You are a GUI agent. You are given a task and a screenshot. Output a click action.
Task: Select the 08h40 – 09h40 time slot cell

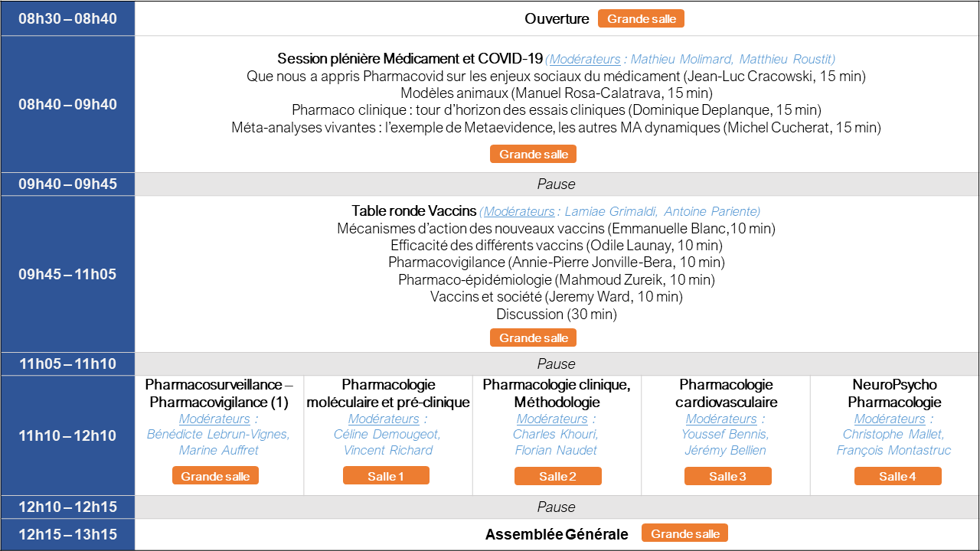click(x=67, y=104)
